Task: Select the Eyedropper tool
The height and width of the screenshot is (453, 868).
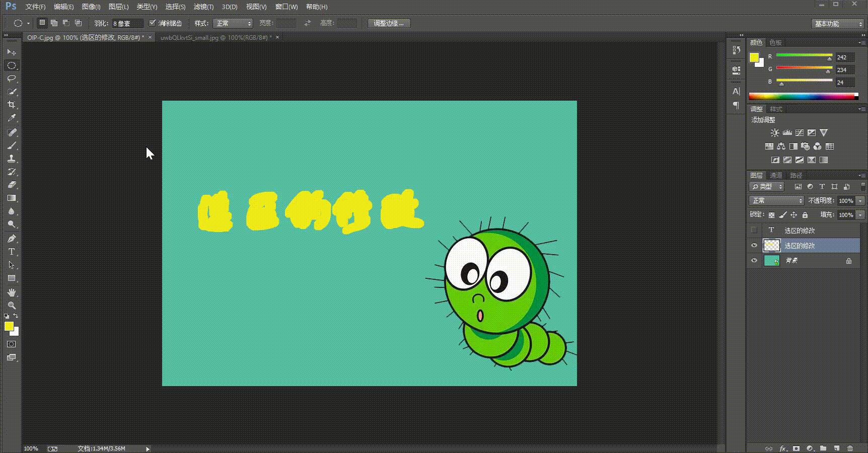Action: tap(12, 118)
